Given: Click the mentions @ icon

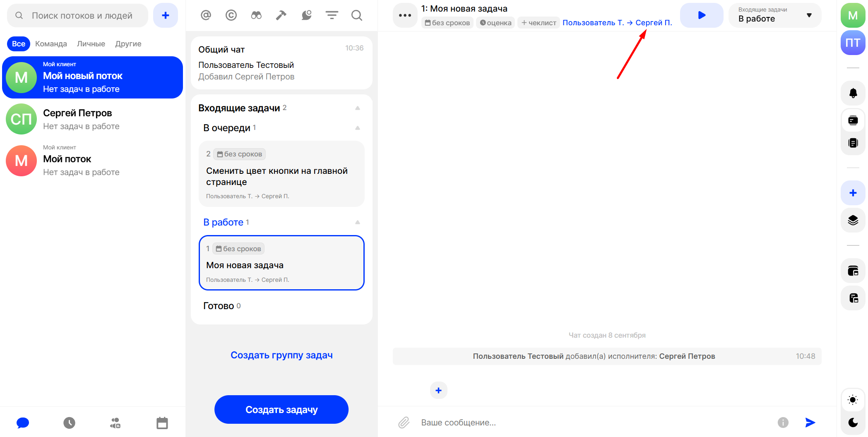Looking at the screenshot, I should tap(206, 15).
